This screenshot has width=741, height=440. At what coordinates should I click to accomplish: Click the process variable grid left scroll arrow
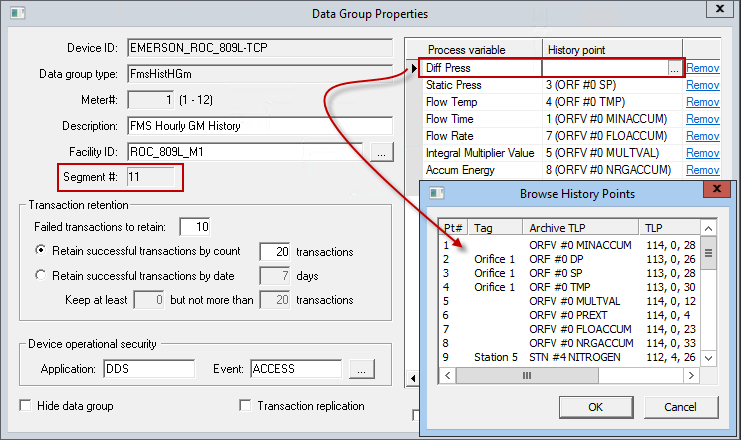point(413,378)
